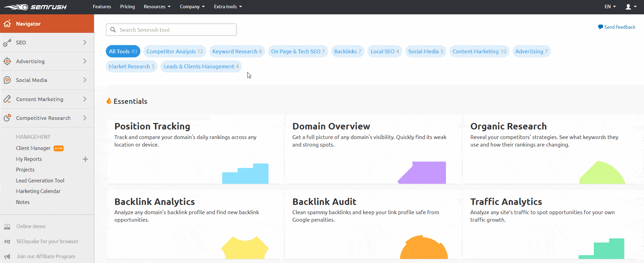Click the Competitive Research pie icon
Image resolution: width=644 pixels, height=263 pixels.
7,118
